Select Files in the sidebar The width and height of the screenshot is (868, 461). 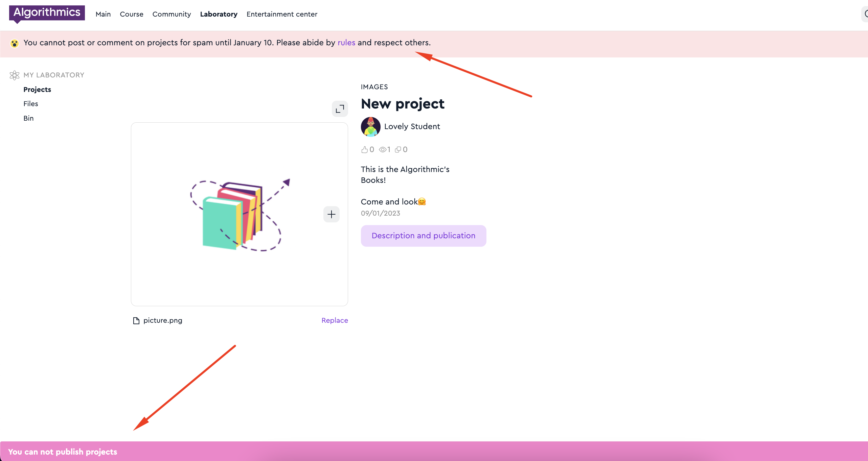[31, 104]
